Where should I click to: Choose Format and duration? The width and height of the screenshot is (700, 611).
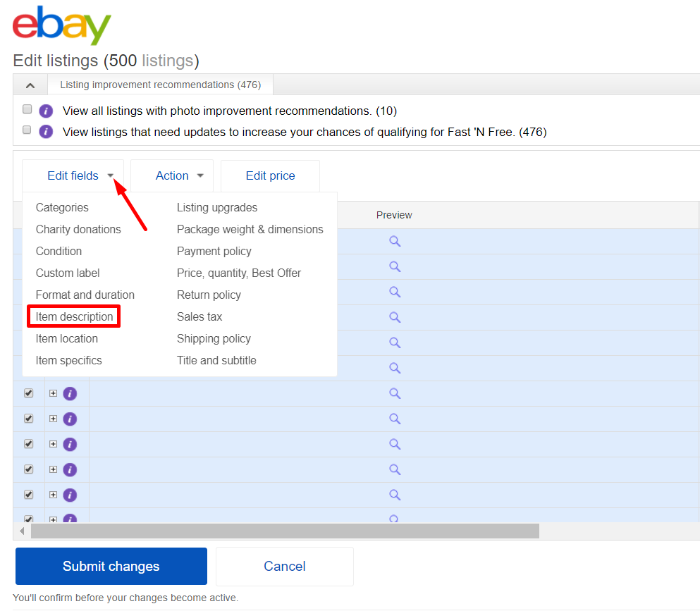pyautogui.click(x=85, y=295)
